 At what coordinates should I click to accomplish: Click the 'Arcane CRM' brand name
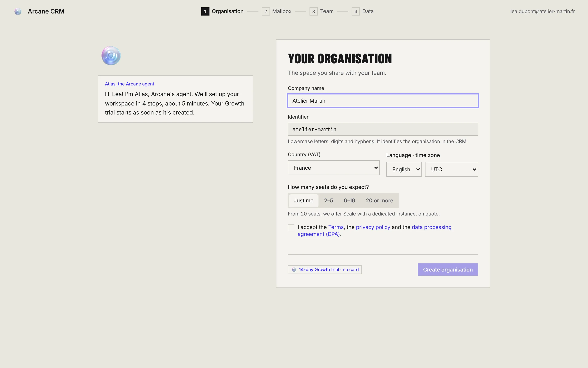tap(46, 11)
